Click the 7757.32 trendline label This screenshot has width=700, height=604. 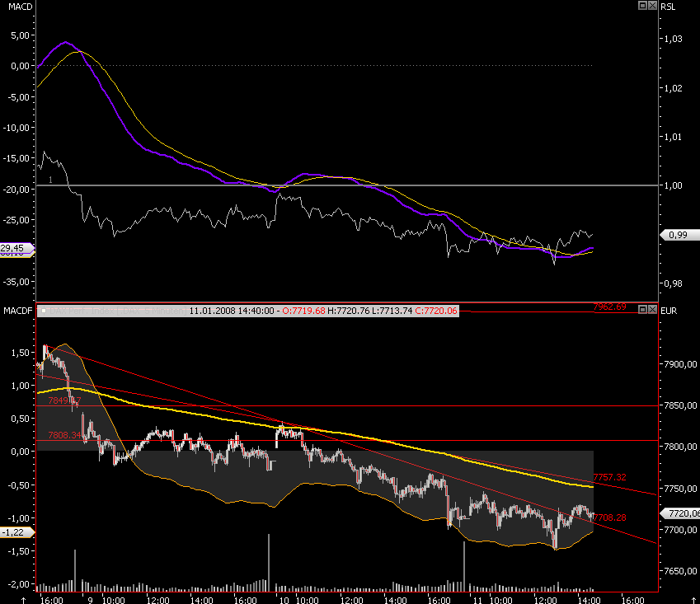point(609,477)
